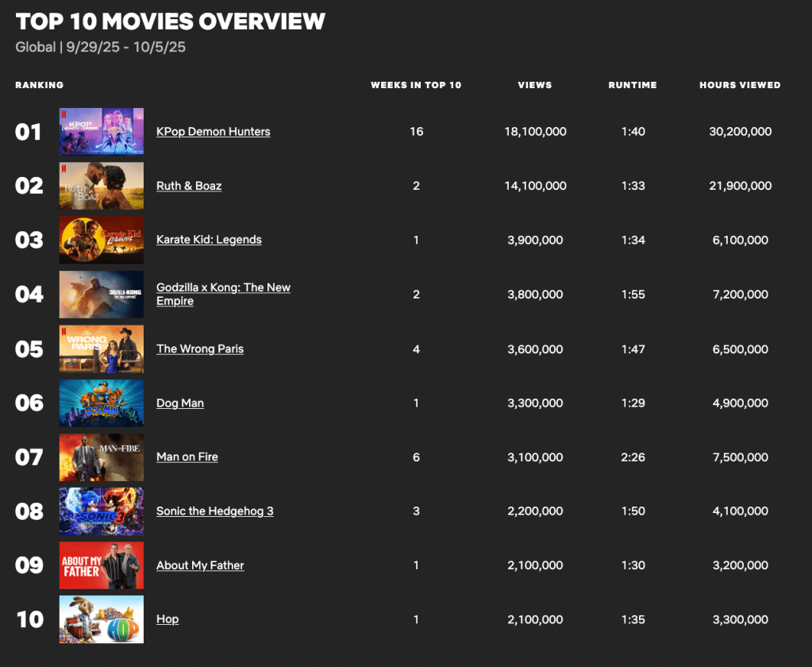Click the 7,200,000 hours viewed value
Image resolution: width=812 pixels, height=667 pixels.
(x=741, y=295)
